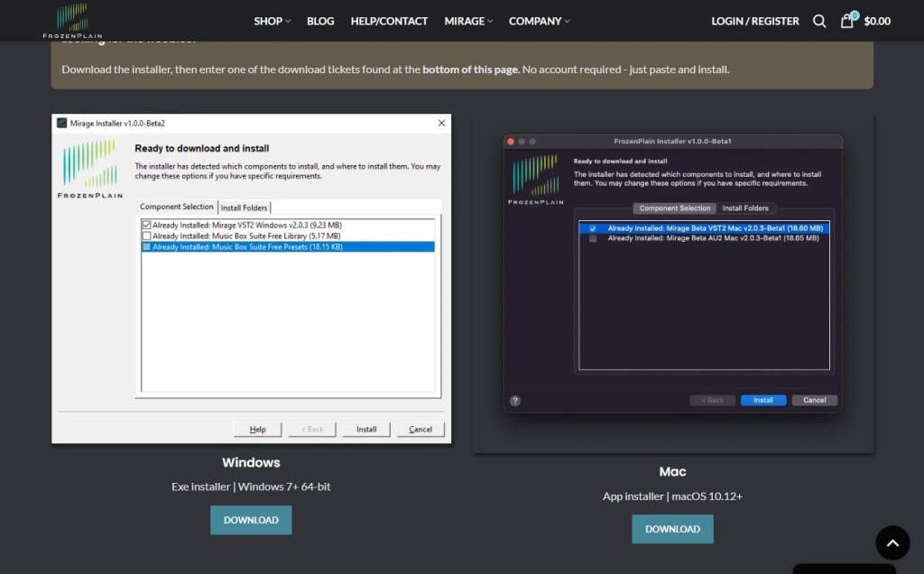924x574 pixels.
Task: Click the help question mark in Mac installer
Action: point(515,401)
